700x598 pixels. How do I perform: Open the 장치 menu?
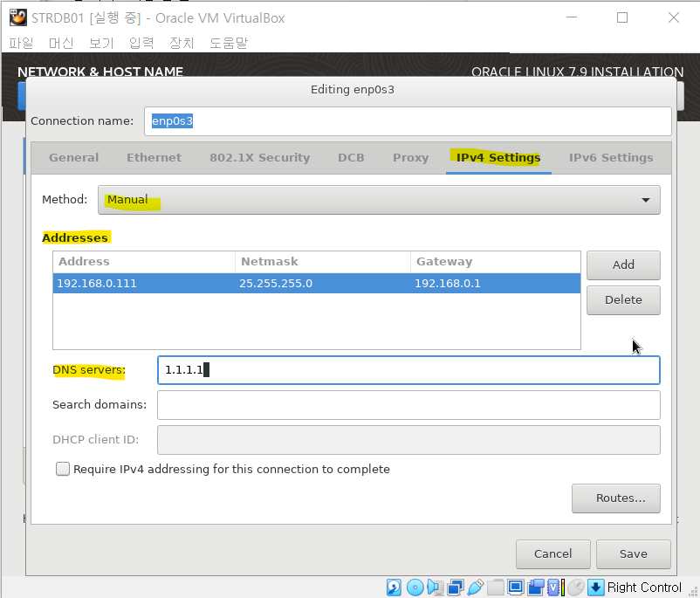[182, 43]
